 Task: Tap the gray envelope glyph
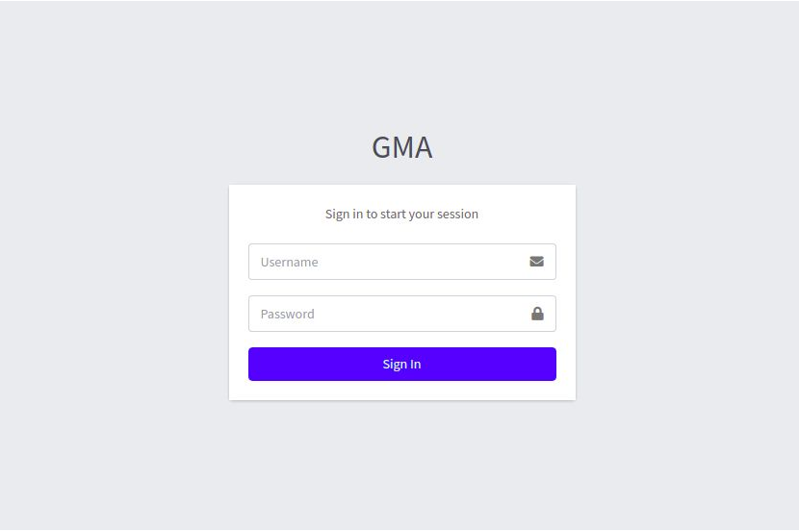pos(536,262)
